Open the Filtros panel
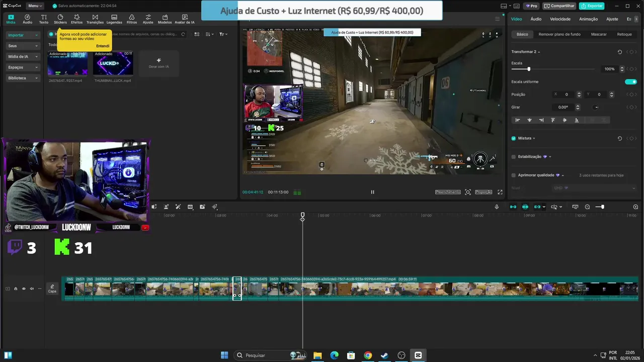The height and width of the screenshot is (362, 644). click(132, 19)
